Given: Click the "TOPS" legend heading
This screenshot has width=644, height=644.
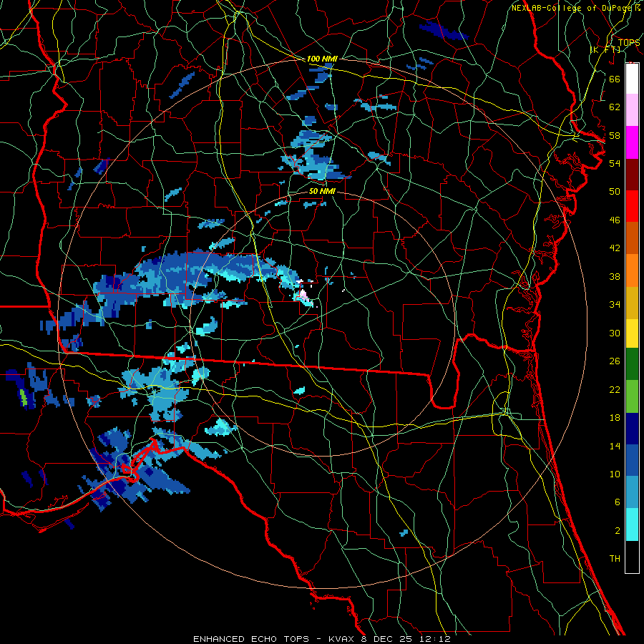Looking at the screenshot, I should 629,42.
